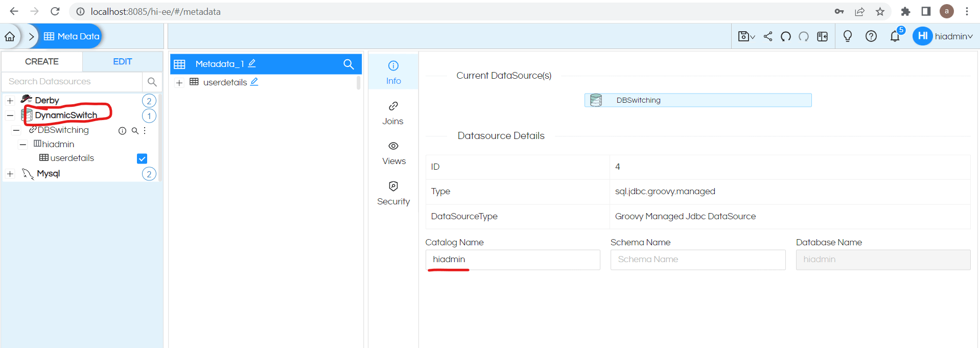The image size is (980, 348).
Task: Open the help question mark icon
Action: [x=871, y=36]
